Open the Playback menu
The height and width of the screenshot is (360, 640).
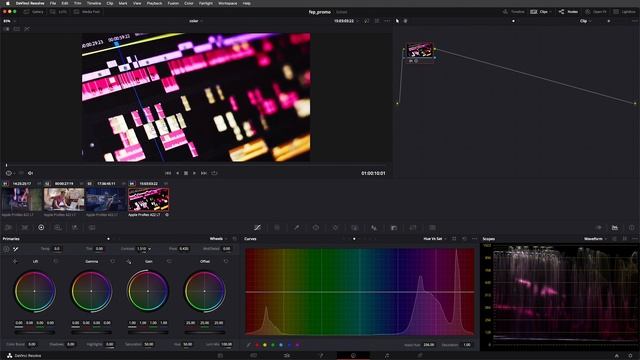click(x=154, y=3)
